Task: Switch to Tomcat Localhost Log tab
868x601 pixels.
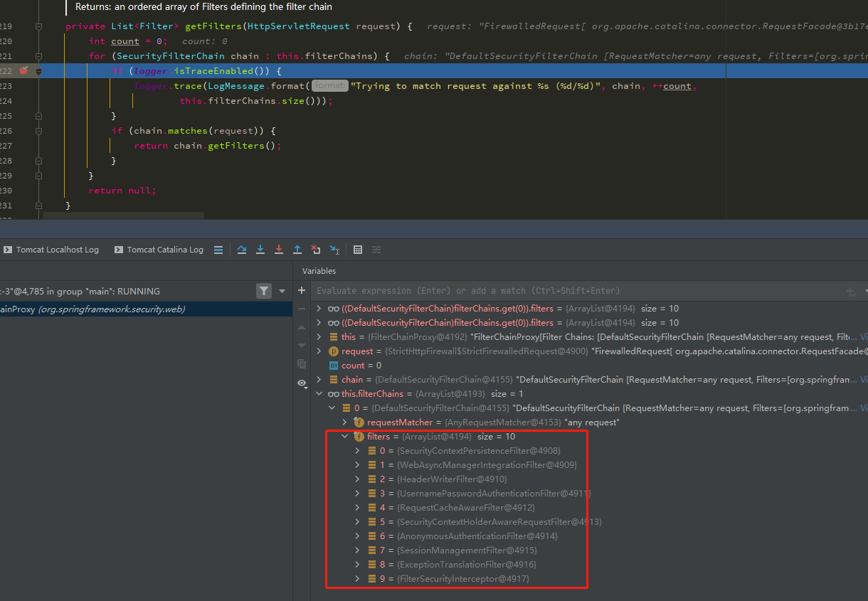Action: (51, 250)
